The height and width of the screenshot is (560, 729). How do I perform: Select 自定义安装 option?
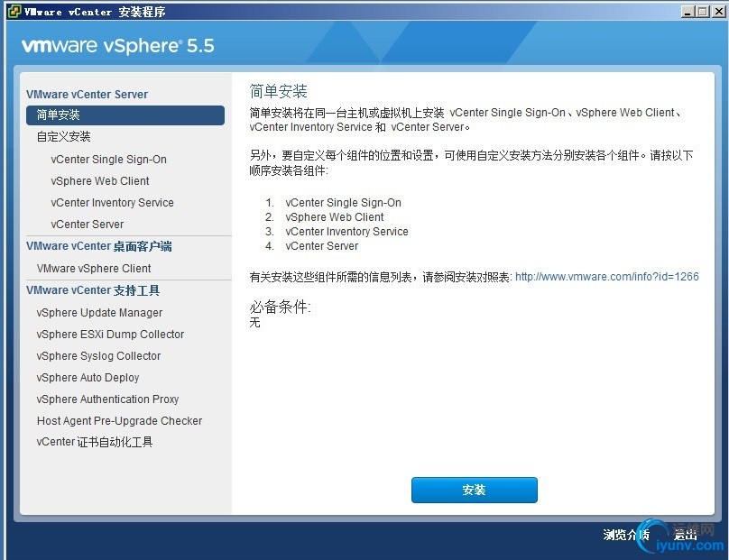coord(64,137)
